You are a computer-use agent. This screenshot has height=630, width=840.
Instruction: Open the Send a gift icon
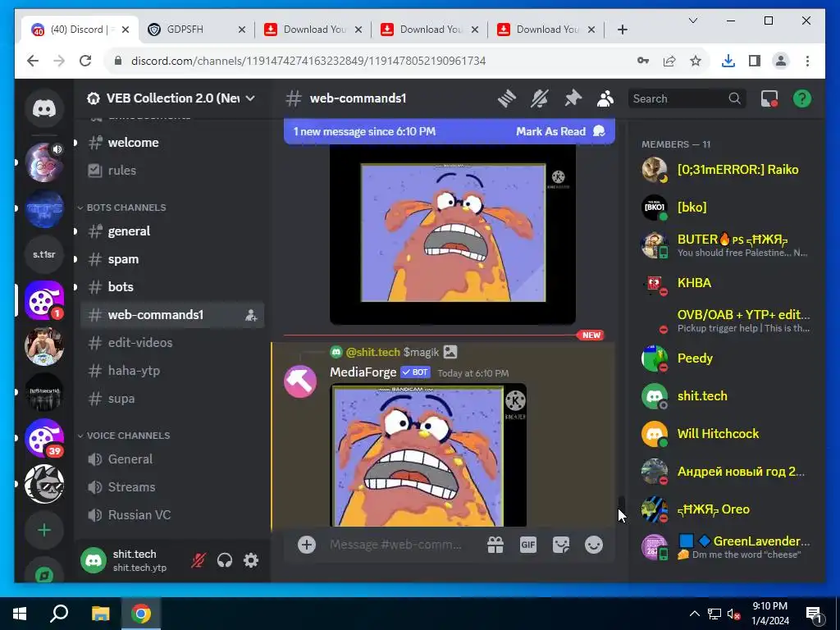(x=495, y=545)
